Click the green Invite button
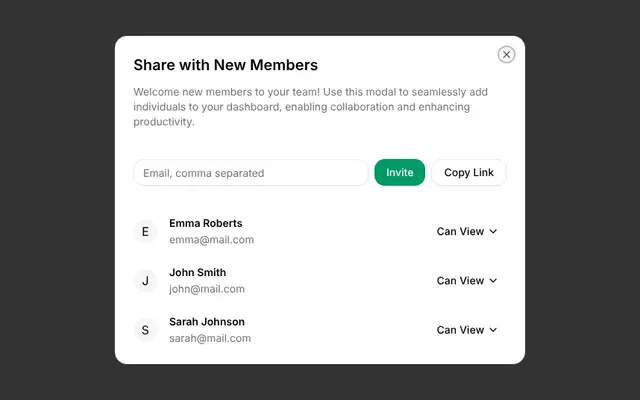 [x=400, y=172]
